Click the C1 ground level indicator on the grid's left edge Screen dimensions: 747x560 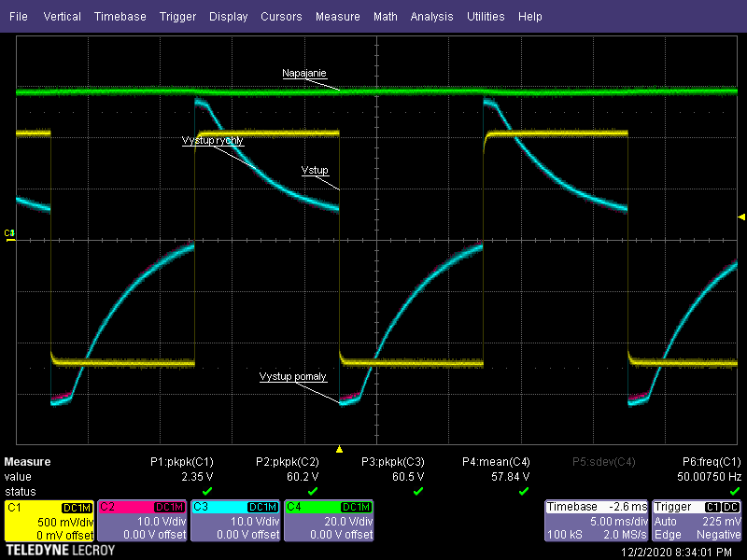9,234
